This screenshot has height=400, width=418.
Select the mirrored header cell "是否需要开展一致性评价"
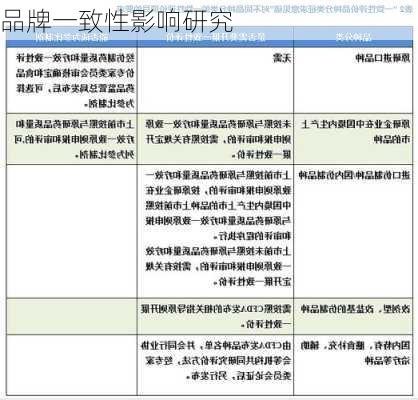tap(216, 37)
